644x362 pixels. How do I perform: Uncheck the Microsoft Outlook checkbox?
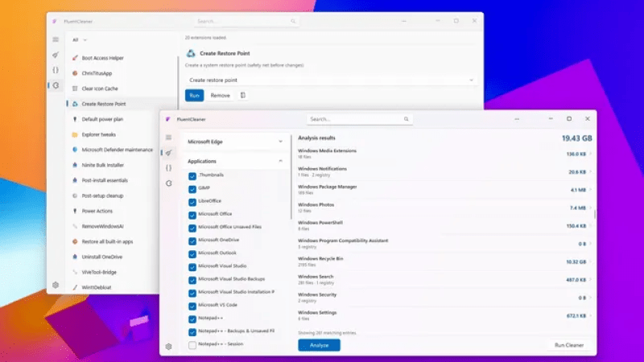pos(192,254)
